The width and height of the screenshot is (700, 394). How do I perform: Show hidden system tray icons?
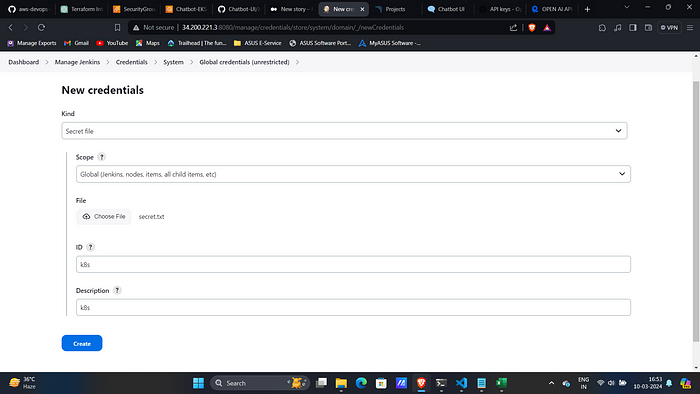point(551,383)
